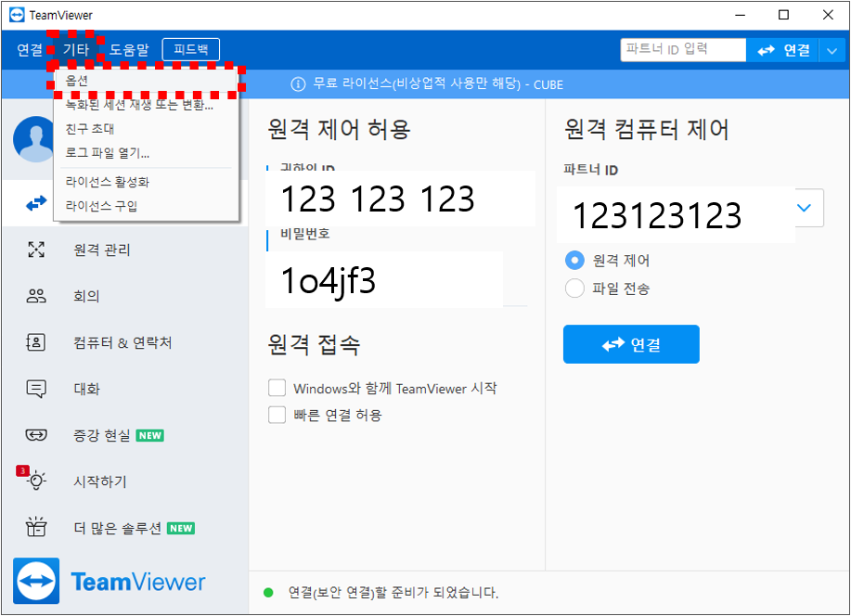Click the 원격 관리 label

click(x=102, y=250)
